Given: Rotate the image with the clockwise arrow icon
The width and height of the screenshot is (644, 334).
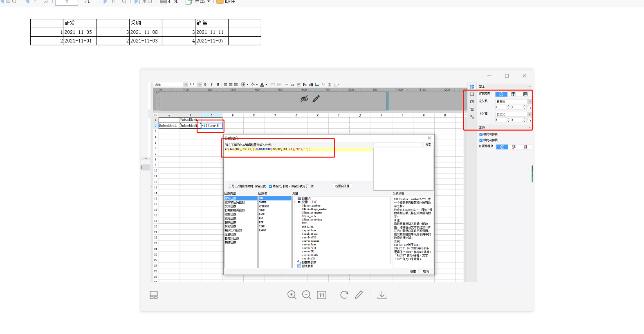Looking at the screenshot, I should [x=344, y=295].
